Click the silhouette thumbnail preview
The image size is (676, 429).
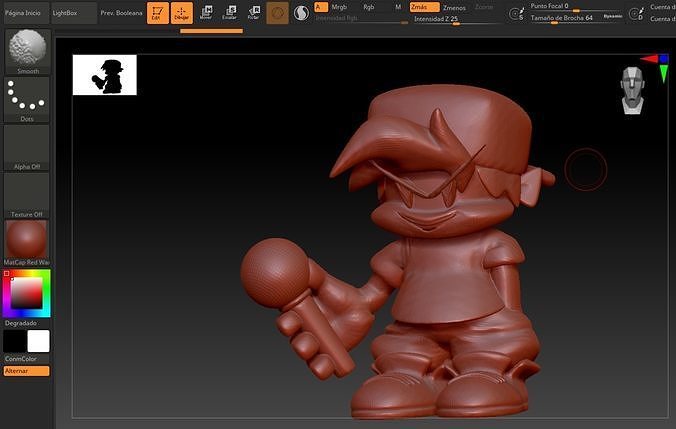tap(105, 75)
